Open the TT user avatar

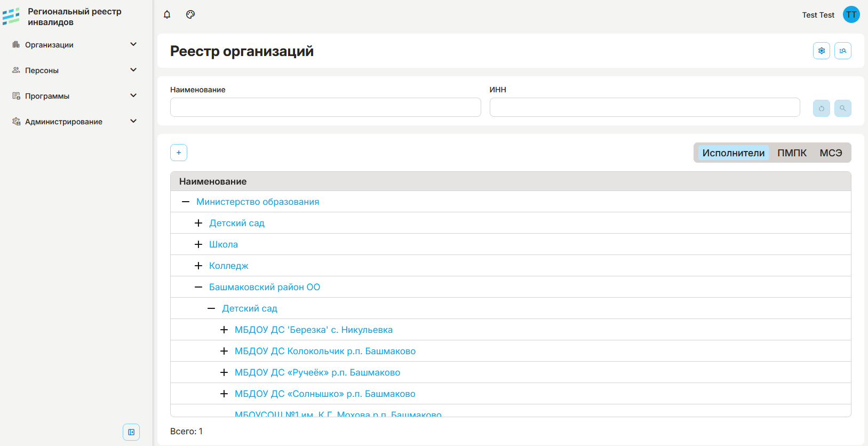(x=851, y=14)
